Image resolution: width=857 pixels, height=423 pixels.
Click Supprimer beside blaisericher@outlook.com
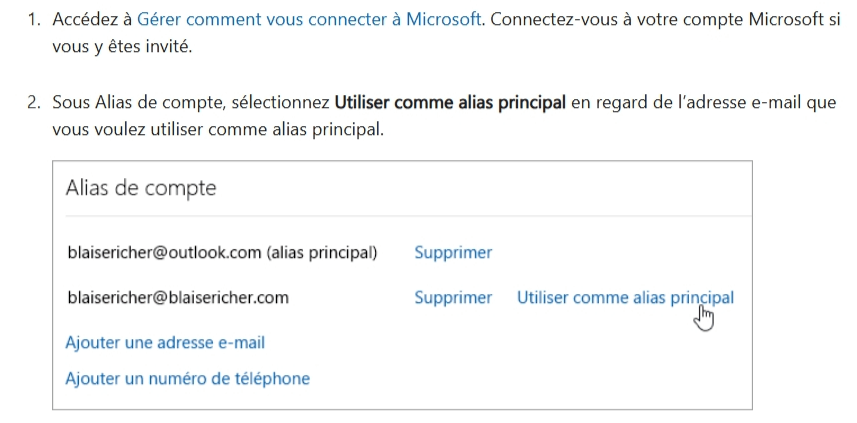point(453,253)
